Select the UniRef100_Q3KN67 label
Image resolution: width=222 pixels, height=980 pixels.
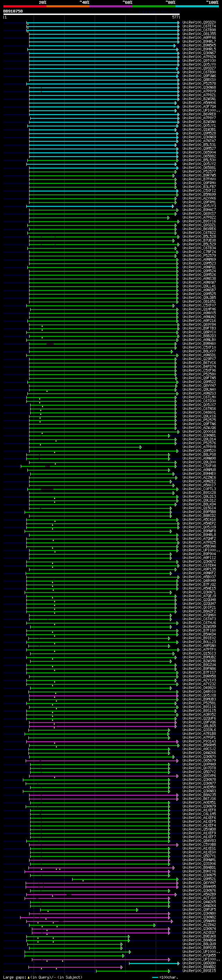(x=199, y=53)
